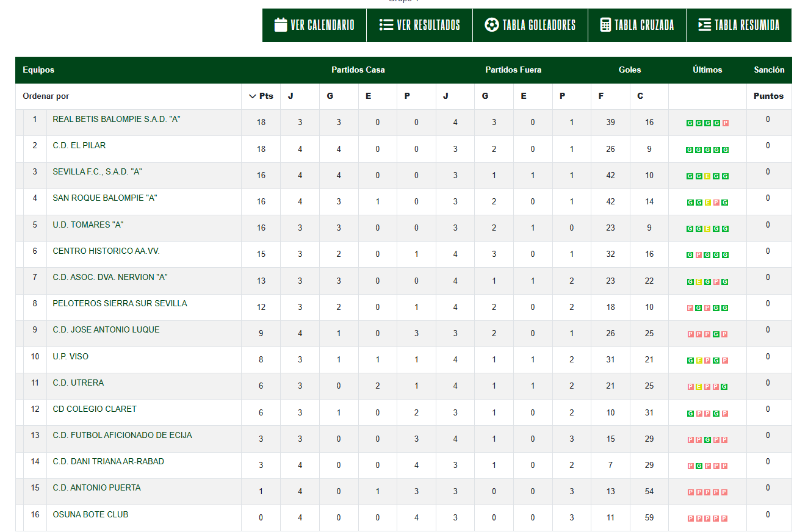Viewport: 797px width, 532px height.
Task: Open Ver Calendario
Action: coord(314,25)
